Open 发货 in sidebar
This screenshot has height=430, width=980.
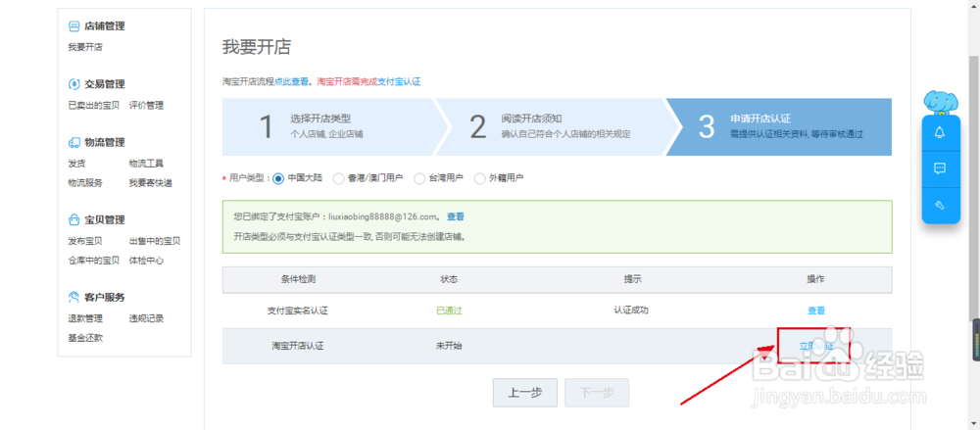click(x=76, y=164)
